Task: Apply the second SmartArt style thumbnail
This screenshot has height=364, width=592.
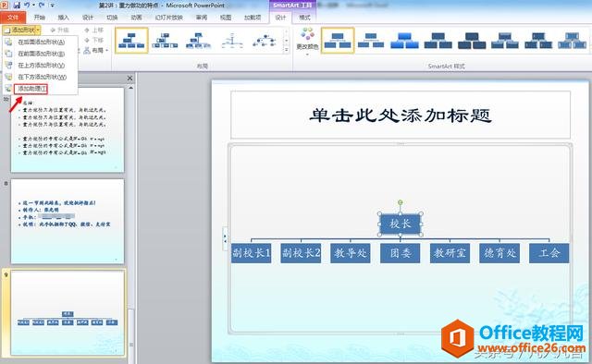Action: pyautogui.click(x=371, y=41)
